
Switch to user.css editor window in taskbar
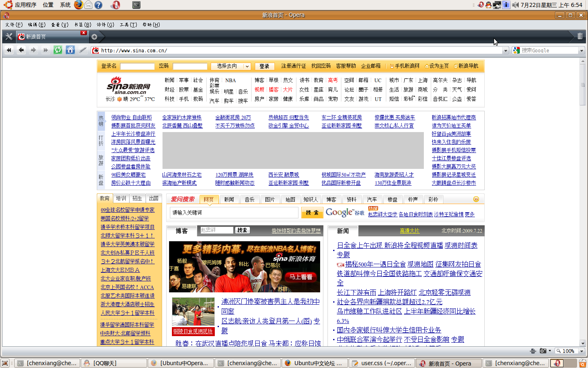point(382,363)
